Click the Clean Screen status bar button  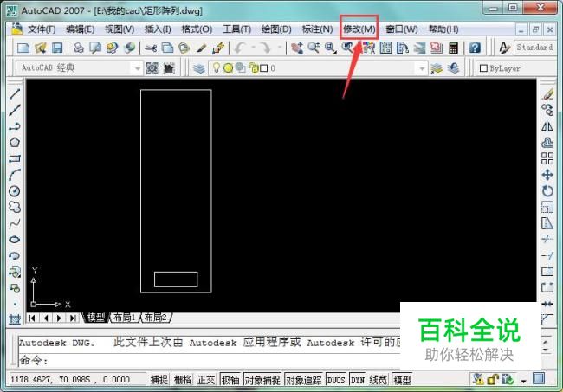[539, 378]
